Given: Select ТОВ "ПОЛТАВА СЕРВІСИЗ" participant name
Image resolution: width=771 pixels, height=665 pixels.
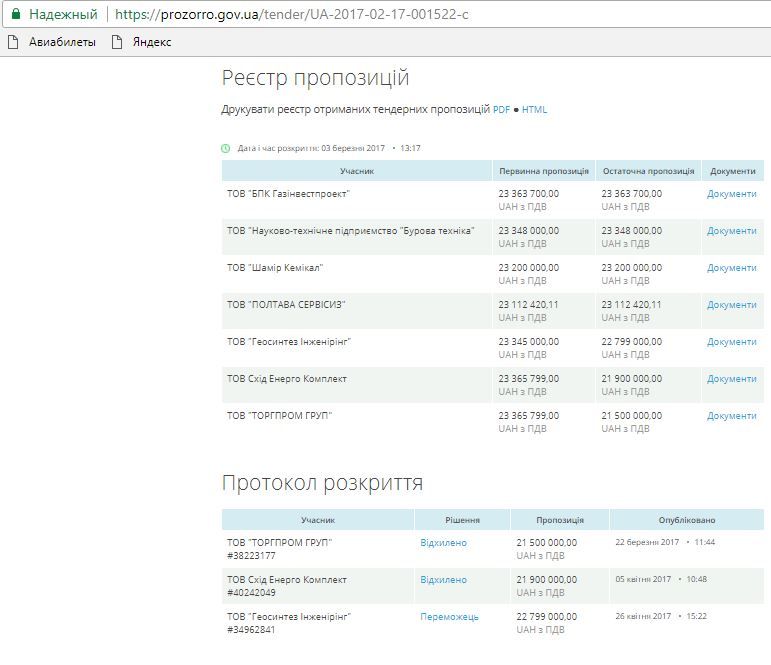Looking at the screenshot, I should pyautogui.click(x=286, y=304).
